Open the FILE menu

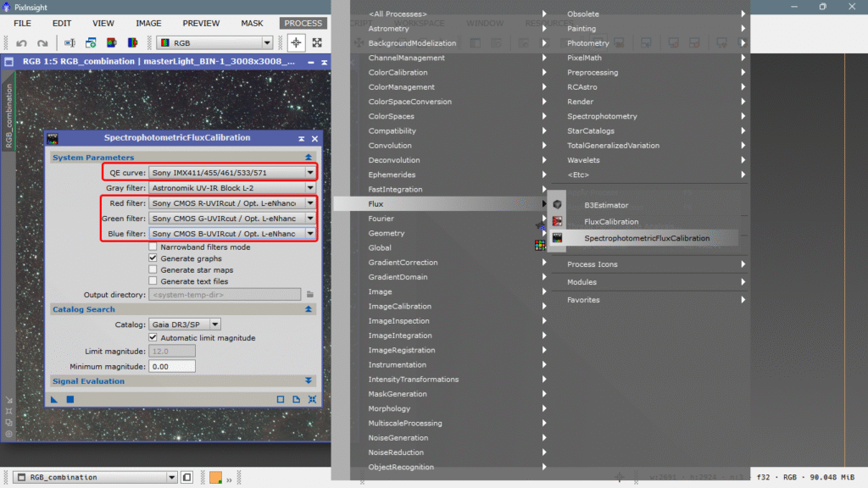[22, 23]
